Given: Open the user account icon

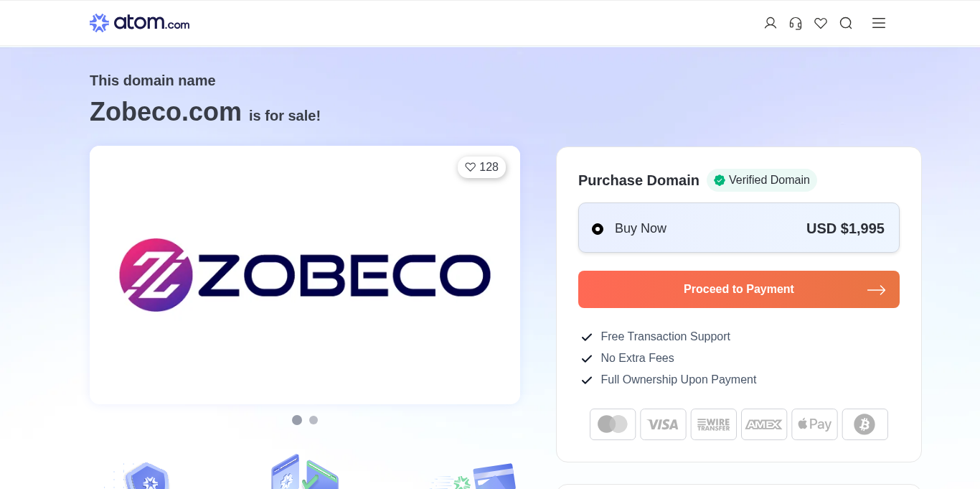Looking at the screenshot, I should [771, 23].
